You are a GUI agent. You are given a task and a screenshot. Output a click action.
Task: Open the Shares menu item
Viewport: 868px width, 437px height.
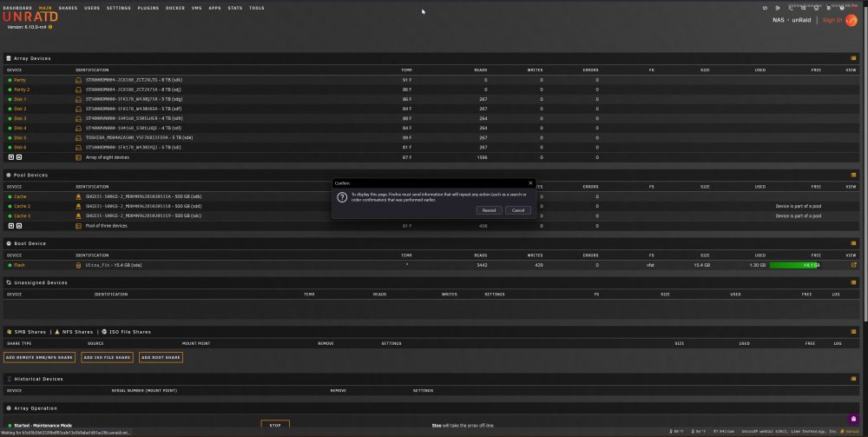point(68,9)
